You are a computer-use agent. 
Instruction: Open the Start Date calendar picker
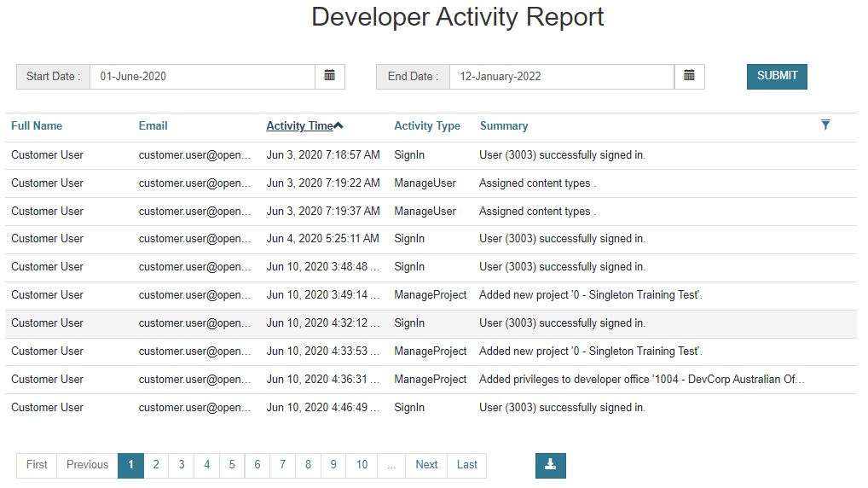(329, 76)
